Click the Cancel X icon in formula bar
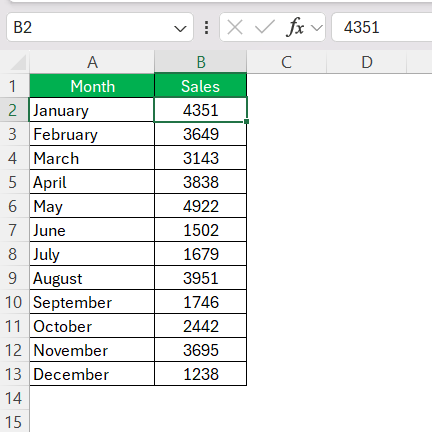Screen dimensions: 432x432 click(x=235, y=27)
